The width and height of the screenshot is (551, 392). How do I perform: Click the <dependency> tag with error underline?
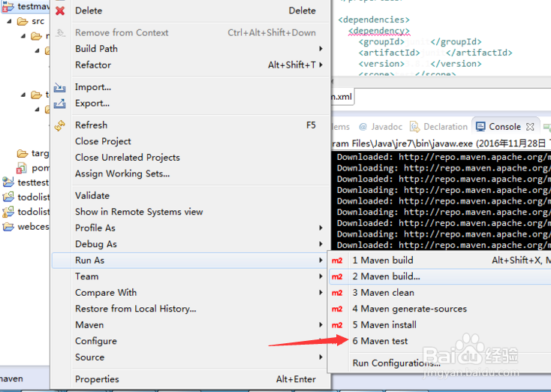pos(379,31)
